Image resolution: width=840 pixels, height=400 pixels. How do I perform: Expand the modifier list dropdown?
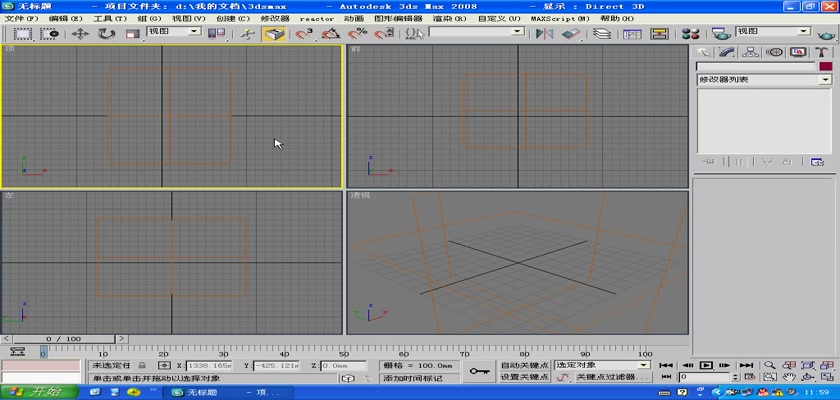pos(764,80)
